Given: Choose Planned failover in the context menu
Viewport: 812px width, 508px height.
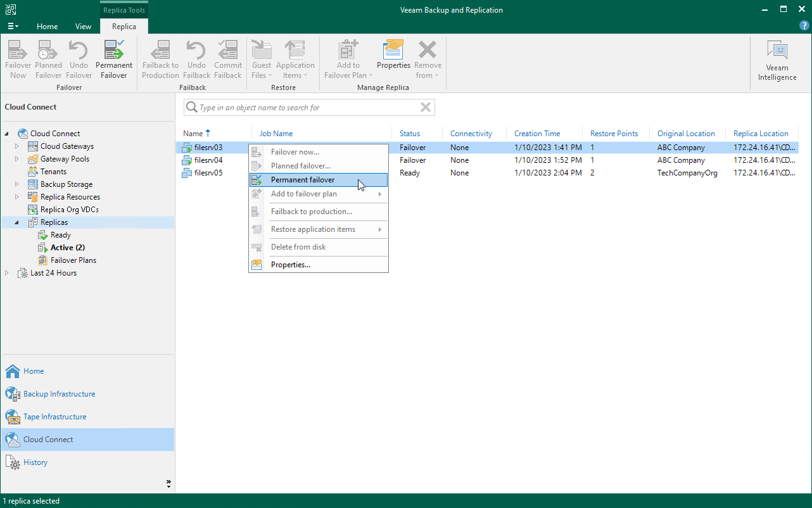Looking at the screenshot, I should click(x=319, y=166).
